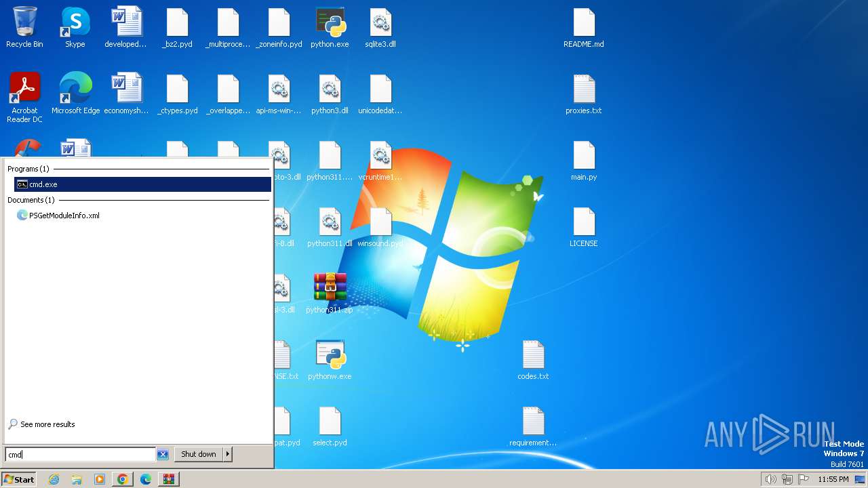
Task: Select vcruntime1... dll file
Action: pos(380,161)
